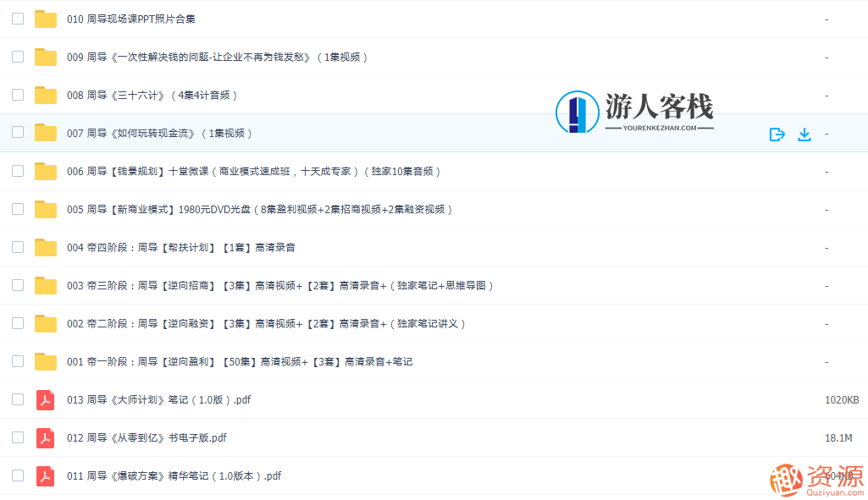
Task: Share folder 007 using the share icon
Action: (777, 134)
